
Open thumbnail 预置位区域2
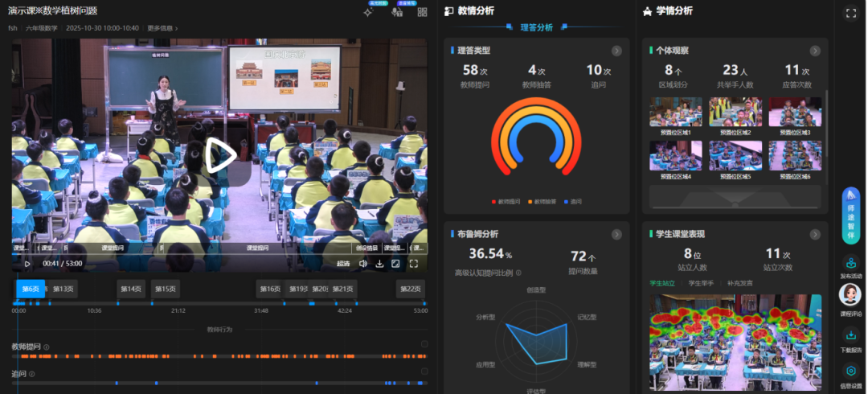[x=735, y=113]
